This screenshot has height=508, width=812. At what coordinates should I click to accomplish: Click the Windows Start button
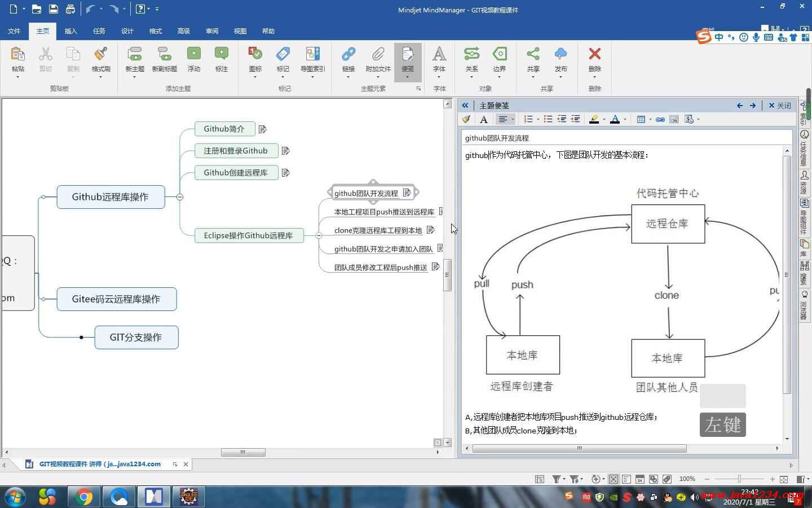pyautogui.click(x=15, y=497)
